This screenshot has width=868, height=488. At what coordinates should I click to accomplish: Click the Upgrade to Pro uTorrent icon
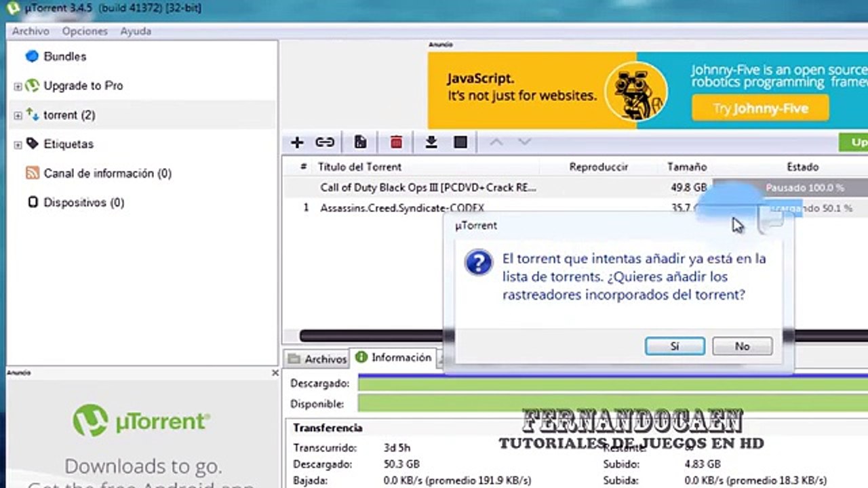tap(32, 85)
